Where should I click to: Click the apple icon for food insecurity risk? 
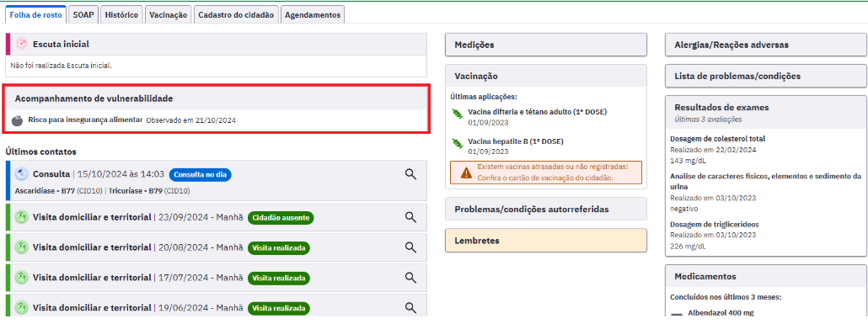click(x=17, y=120)
